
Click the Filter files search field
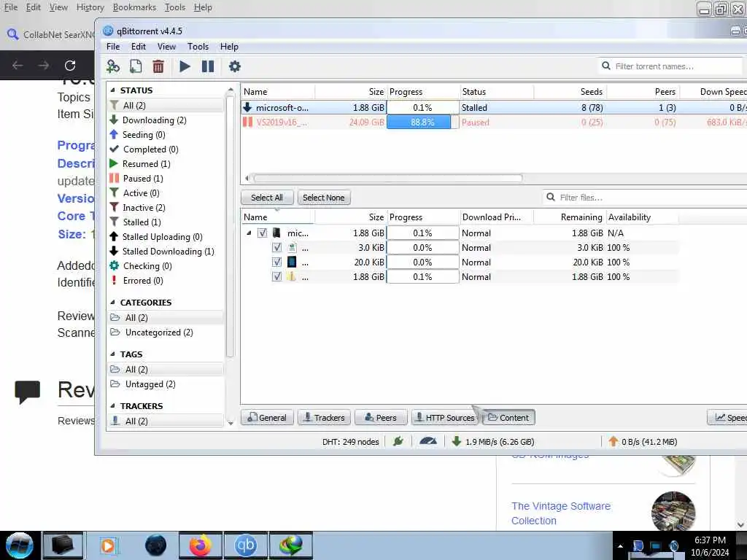(643, 197)
